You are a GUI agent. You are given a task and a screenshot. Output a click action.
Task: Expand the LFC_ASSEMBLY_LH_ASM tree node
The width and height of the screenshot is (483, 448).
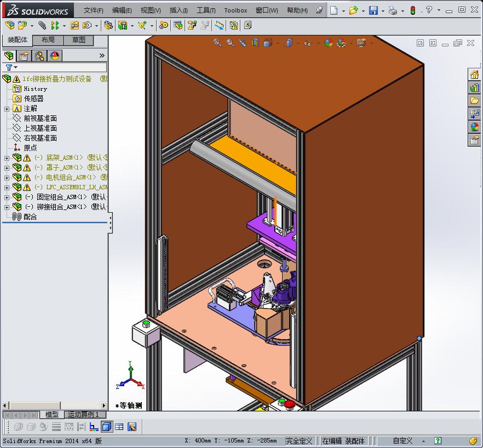pos(7,188)
